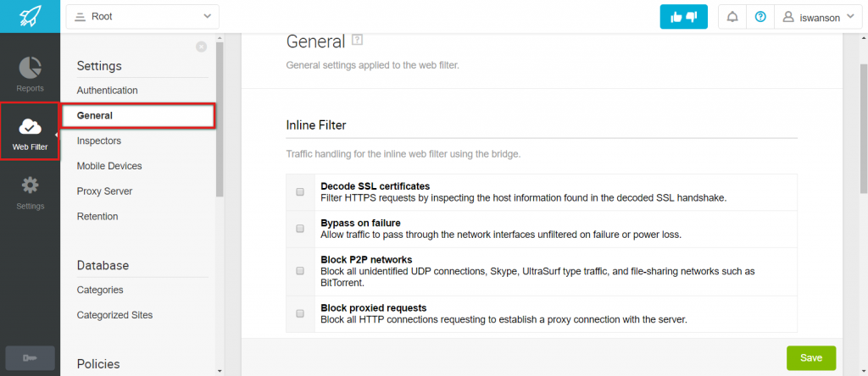Go to Proxy Server settings
Viewport: 868px width, 376px height.
click(x=104, y=191)
